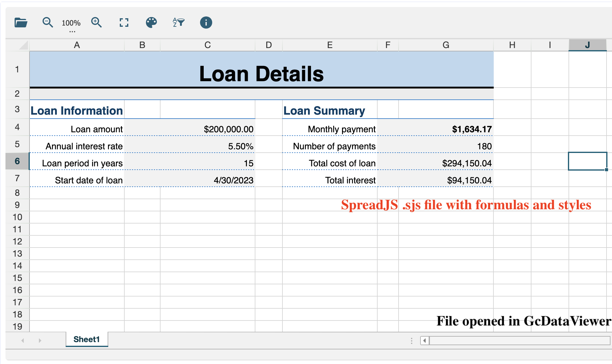Click the next sheet navigation arrow
Viewport: 612px width, 364px height.
[x=40, y=340]
